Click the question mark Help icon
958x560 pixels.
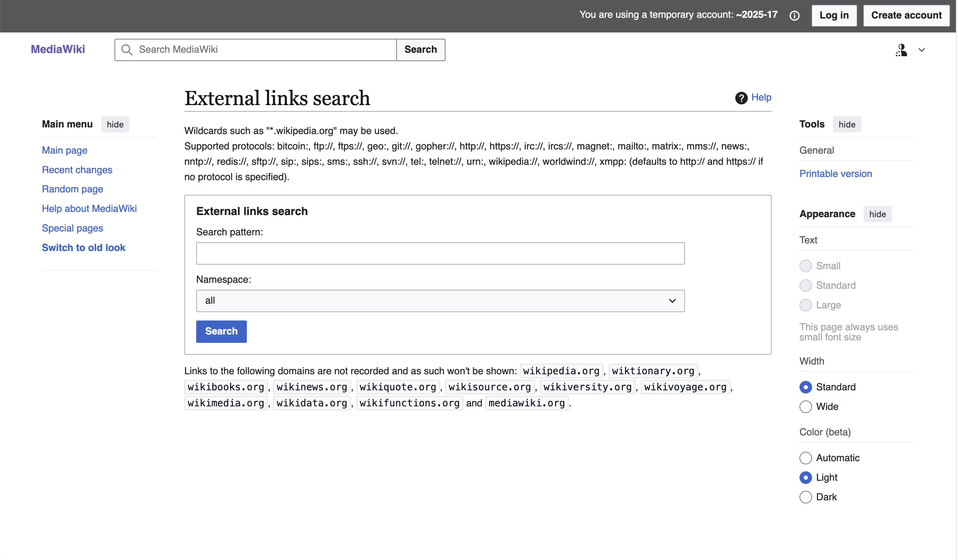(741, 98)
